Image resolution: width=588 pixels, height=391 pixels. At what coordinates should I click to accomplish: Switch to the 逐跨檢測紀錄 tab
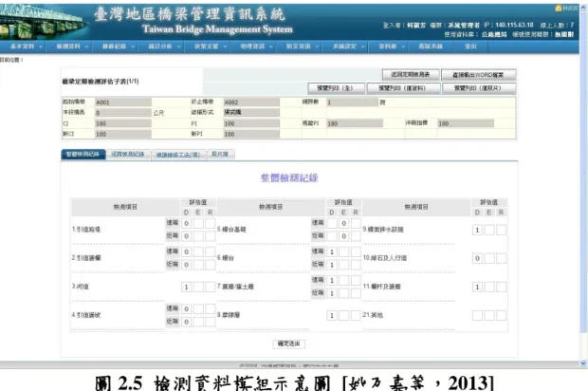[x=128, y=155]
